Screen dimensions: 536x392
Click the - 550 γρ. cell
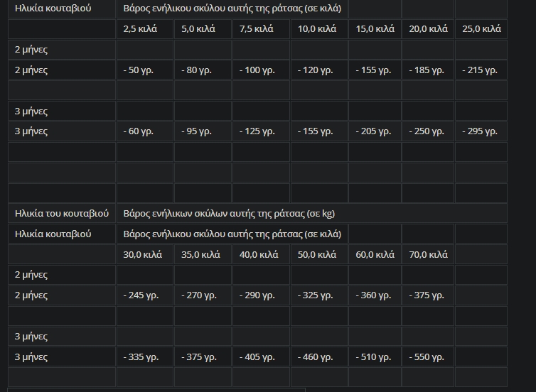coord(428,356)
